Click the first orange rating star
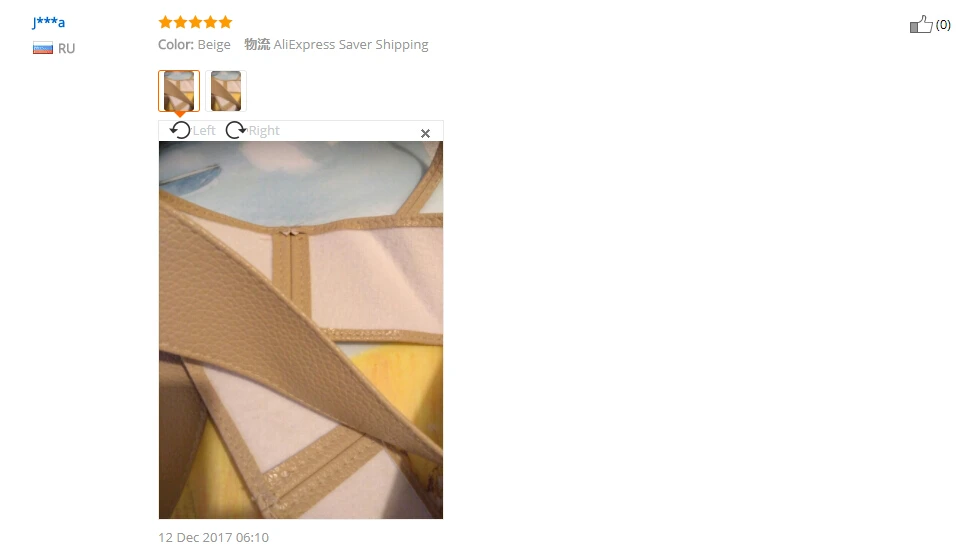The height and width of the screenshot is (549, 980). coord(165,23)
